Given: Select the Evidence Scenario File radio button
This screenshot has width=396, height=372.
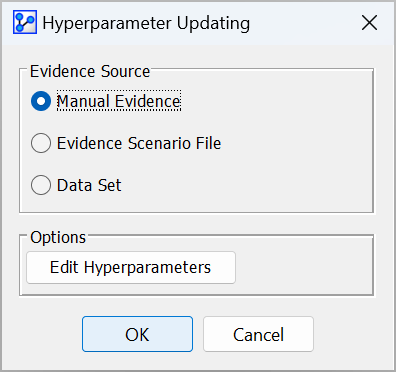Looking at the screenshot, I should [x=41, y=143].
